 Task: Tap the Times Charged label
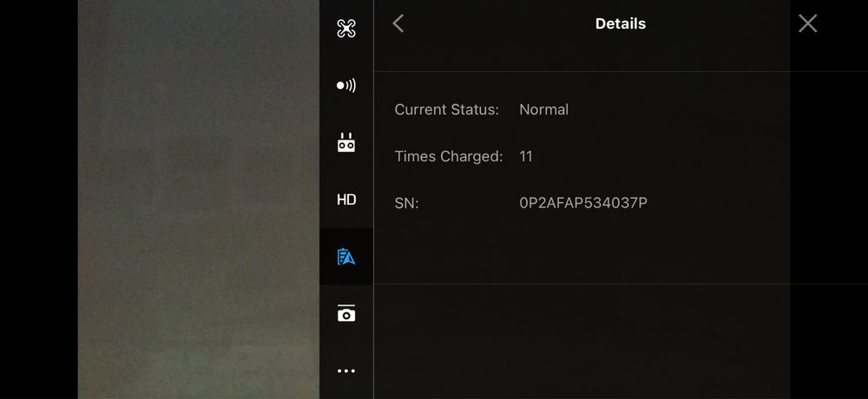[x=449, y=157]
